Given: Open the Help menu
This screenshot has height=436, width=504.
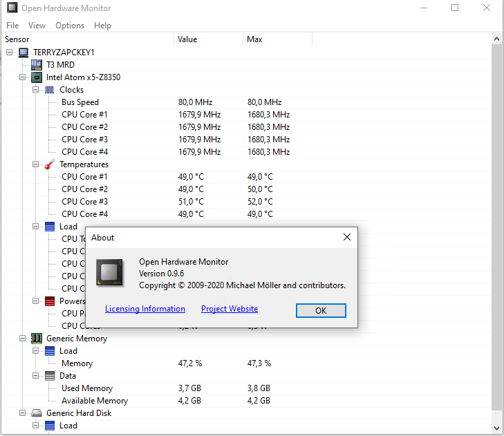Looking at the screenshot, I should tap(102, 26).
